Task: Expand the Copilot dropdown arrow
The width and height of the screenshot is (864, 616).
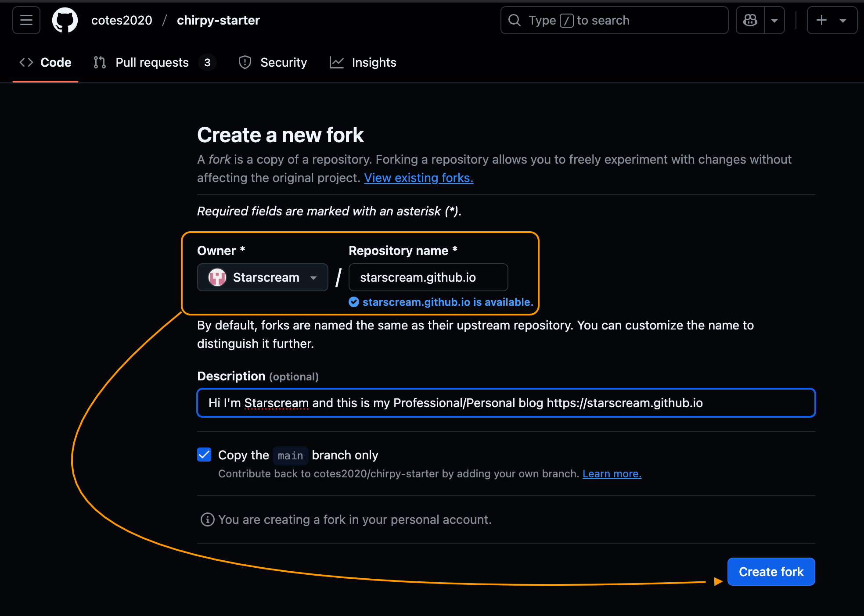Action: point(774,20)
